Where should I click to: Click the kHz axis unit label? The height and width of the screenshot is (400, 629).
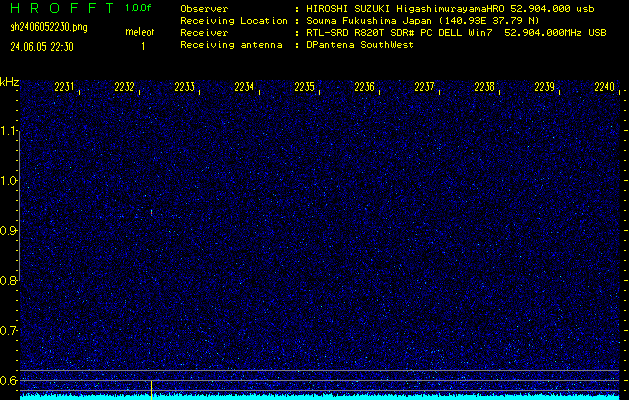pyautogui.click(x=10, y=81)
